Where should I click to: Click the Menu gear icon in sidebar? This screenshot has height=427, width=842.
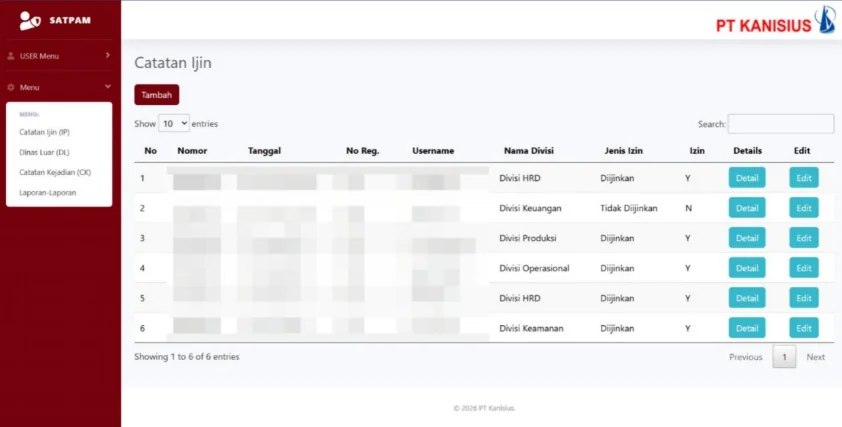pos(11,87)
